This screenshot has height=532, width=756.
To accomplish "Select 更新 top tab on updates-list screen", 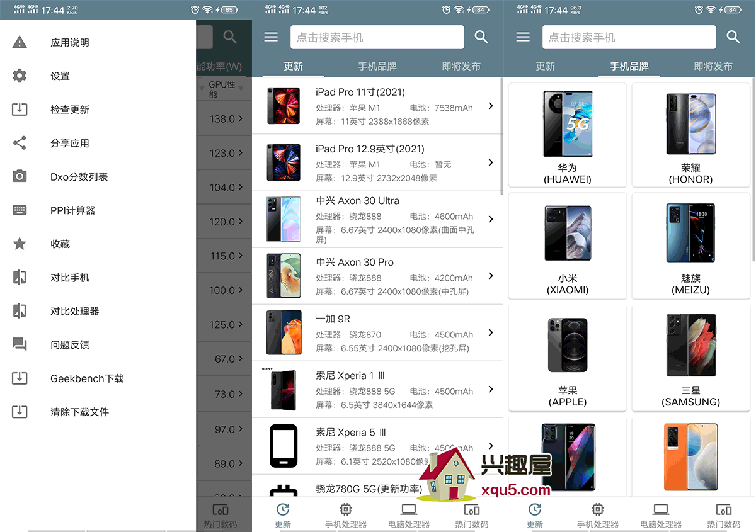I will [x=294, y=66].
